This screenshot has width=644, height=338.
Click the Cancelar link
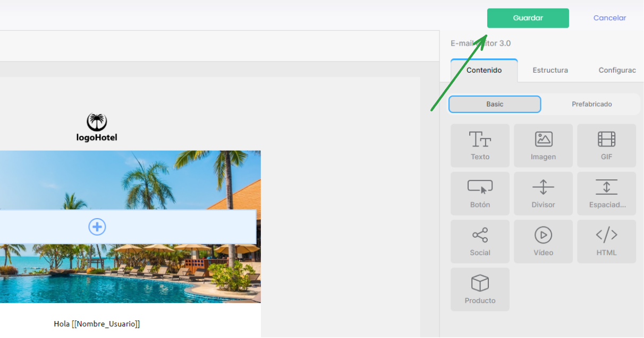[x=609, y=18]
